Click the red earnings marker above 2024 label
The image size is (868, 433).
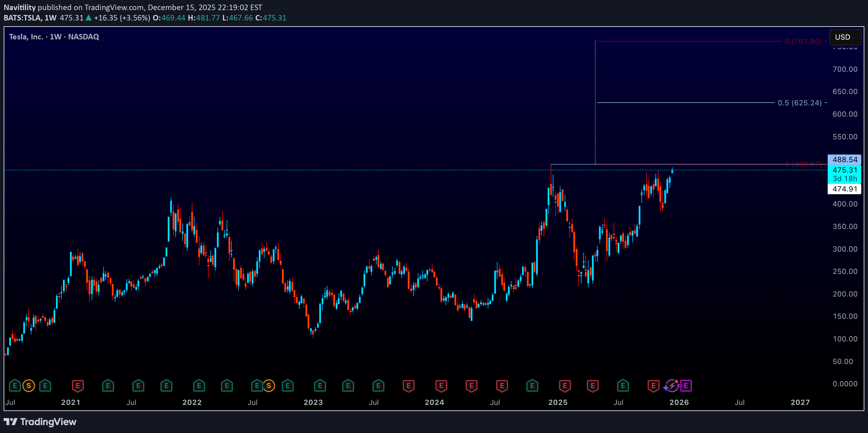click(441, 385)
